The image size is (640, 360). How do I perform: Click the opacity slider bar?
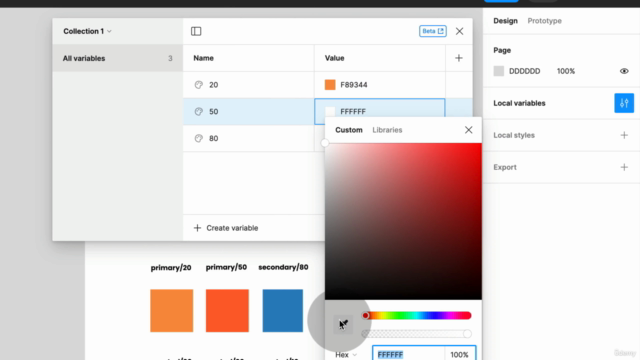(417, 334)
